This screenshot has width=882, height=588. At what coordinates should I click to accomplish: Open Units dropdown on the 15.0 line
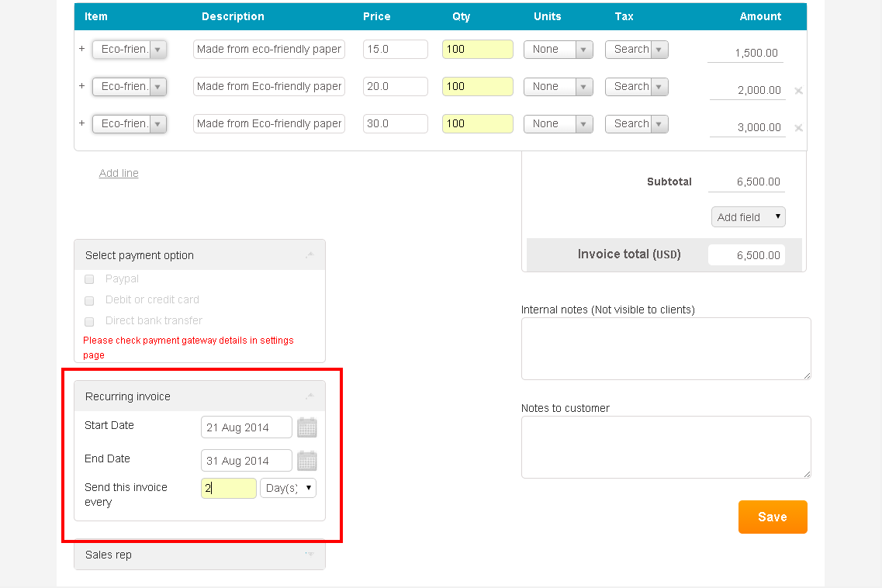[558, 50]
